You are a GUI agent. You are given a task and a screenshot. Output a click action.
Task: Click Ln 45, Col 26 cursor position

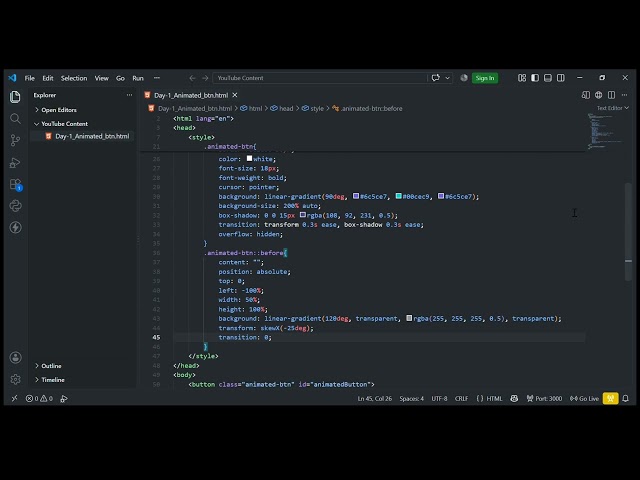(374, 398)
